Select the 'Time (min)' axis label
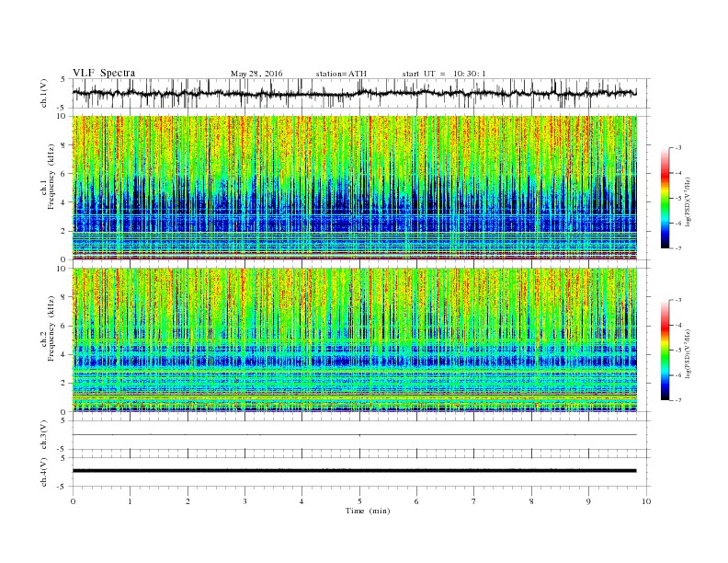728x563 pixels. 368,511
